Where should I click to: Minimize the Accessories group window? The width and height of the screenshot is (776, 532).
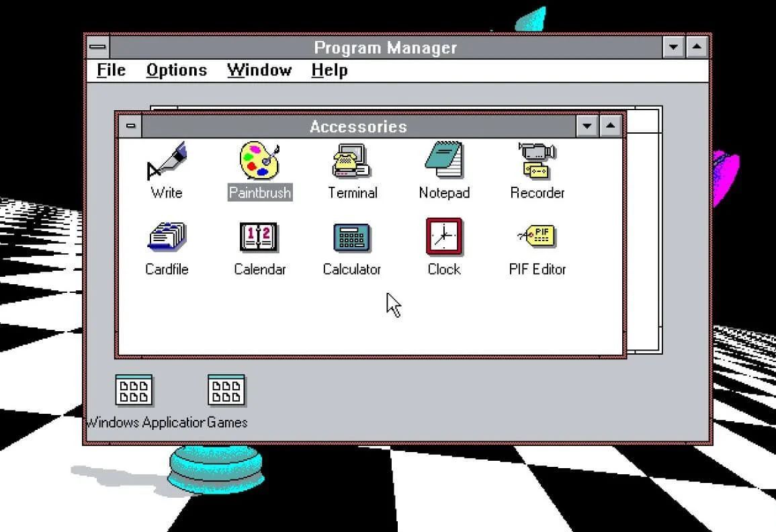587,126
